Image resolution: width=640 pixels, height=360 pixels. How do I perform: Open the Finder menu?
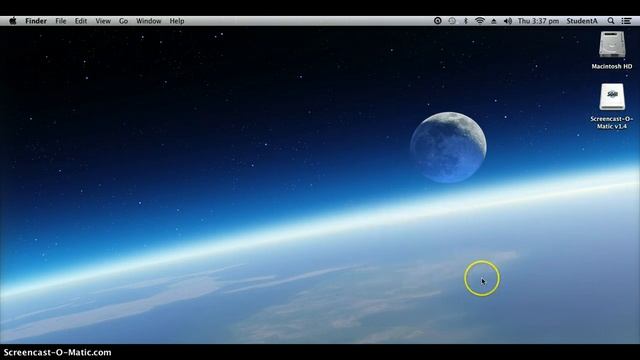coord(36,21)
